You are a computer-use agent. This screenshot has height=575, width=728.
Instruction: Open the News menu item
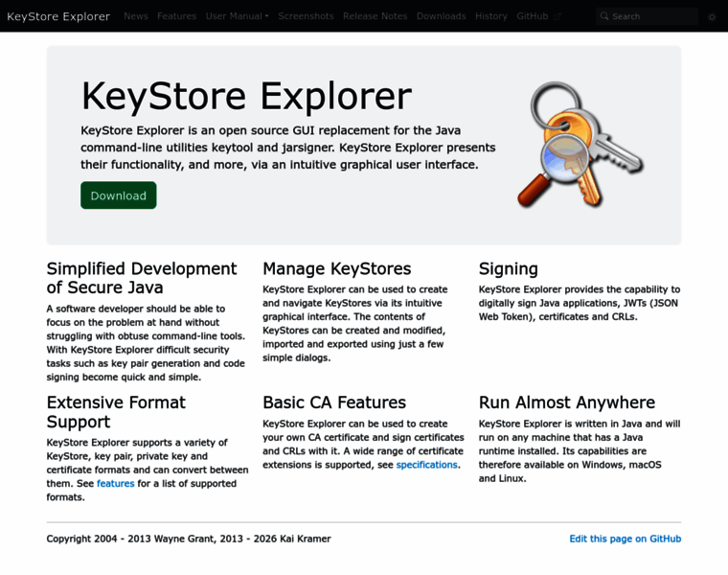[136, 16]
